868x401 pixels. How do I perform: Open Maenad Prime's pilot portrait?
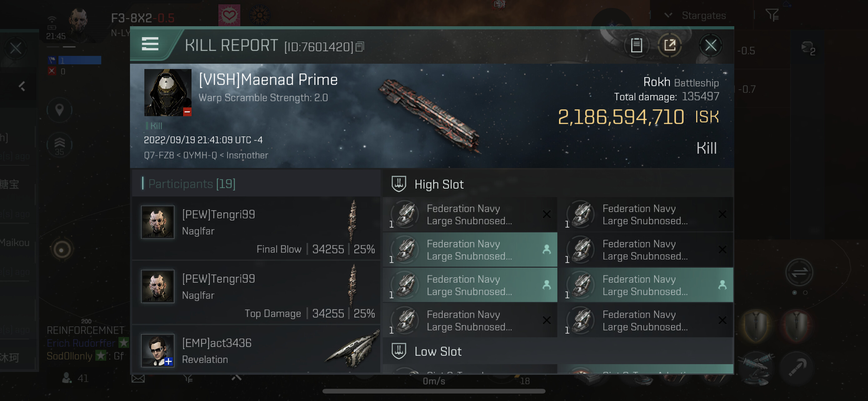click(167, 92)
